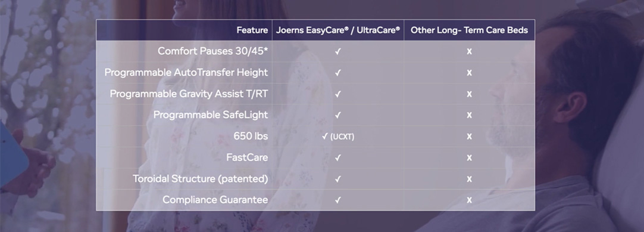Click the X mark for Compliance Guarantee

point(469,200)
